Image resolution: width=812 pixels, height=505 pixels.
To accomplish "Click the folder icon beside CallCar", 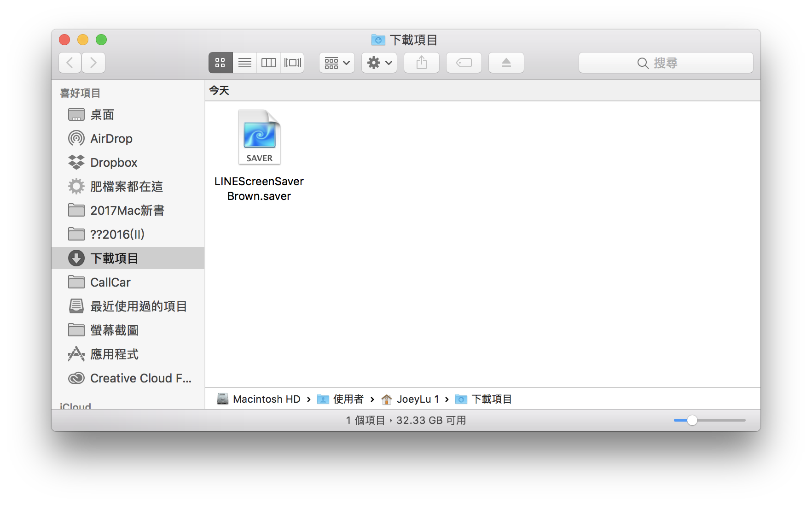I will coord(76,282).
